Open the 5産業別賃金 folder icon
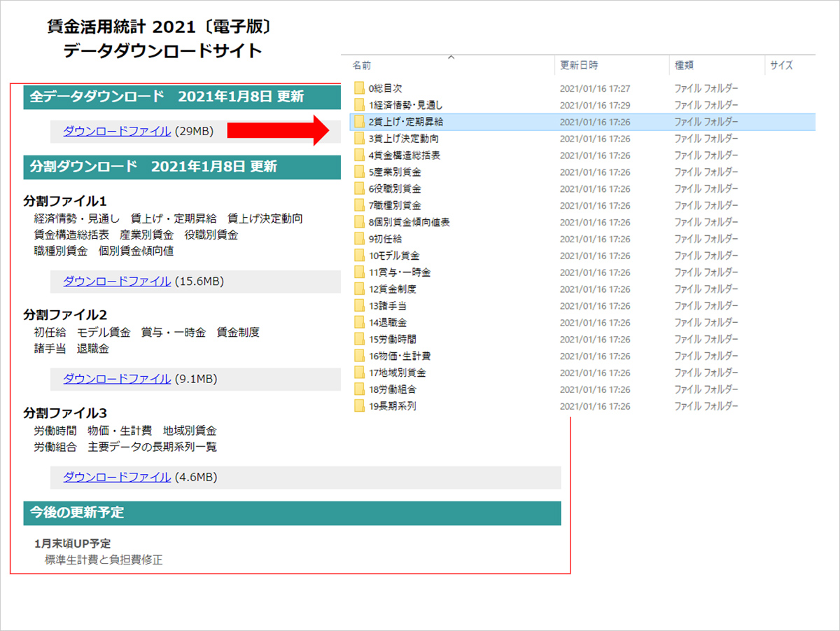 pyautogui.click(x=360, y=172)
